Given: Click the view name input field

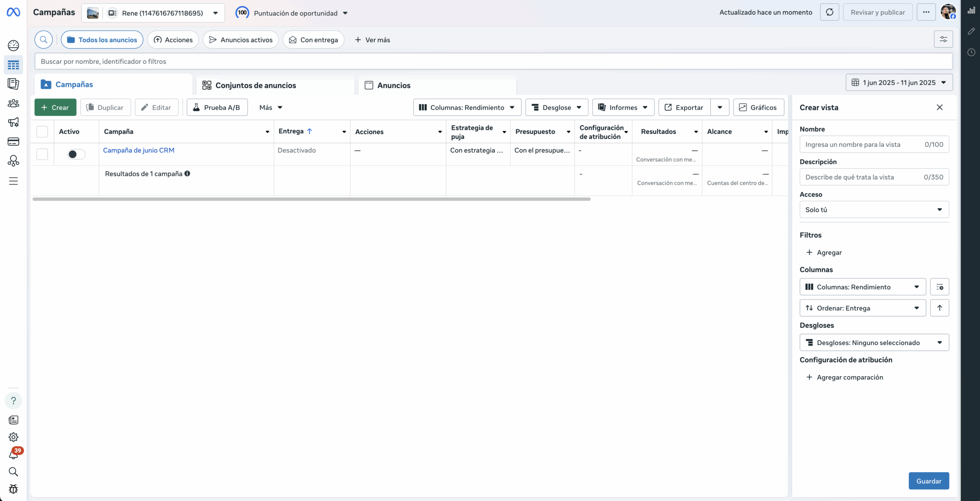Looking at the screenshot, I should (x=861, y=144).
